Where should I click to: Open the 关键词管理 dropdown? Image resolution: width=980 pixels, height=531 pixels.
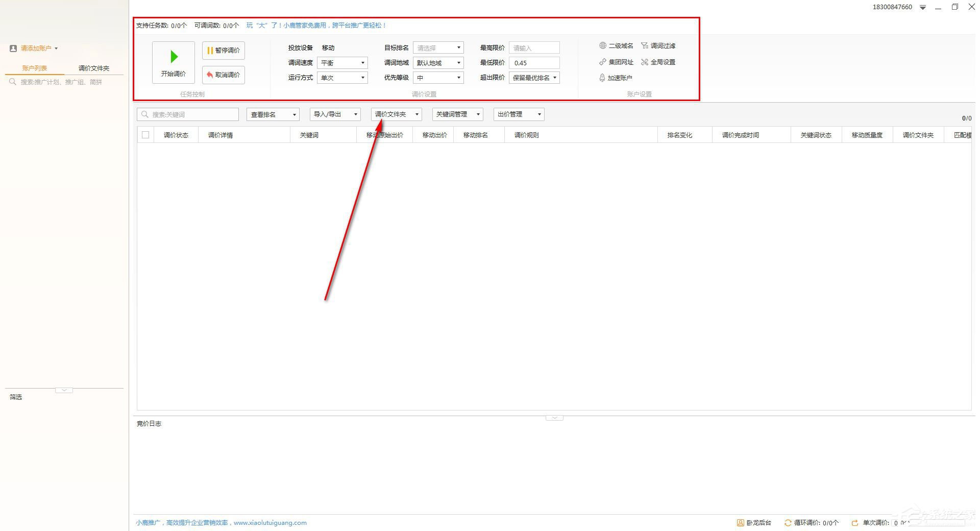coord(458,114)
